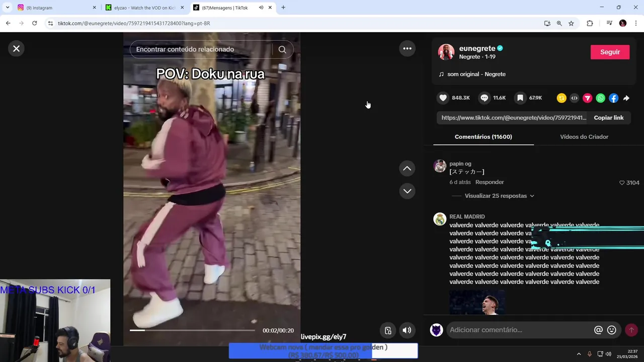Image resolution: width=644 pixels, height=362 pixels.
Task: Show hidden system tray icons
Action: (x=579, y=354)
